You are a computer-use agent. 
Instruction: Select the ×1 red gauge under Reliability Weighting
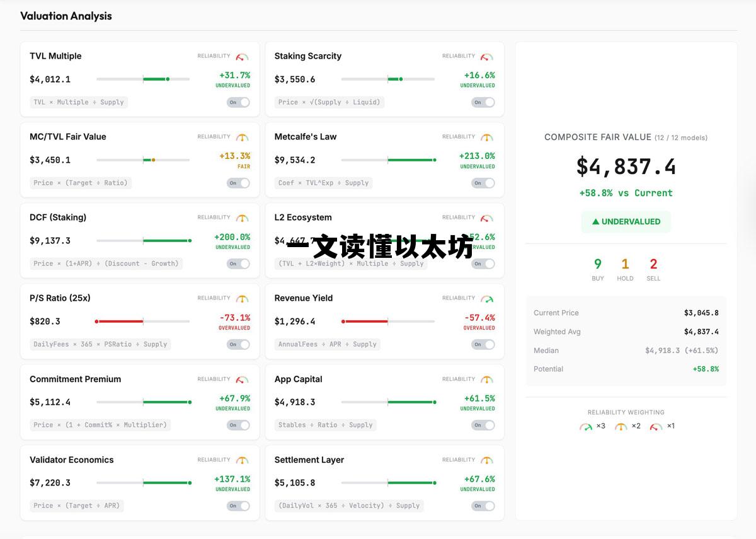pos(658,426)
